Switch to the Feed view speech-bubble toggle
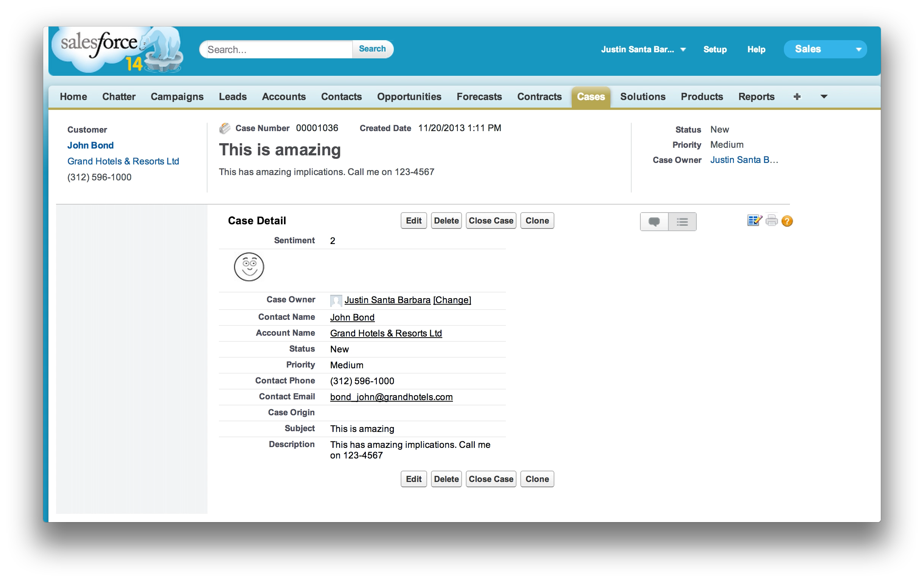Viewport: 924px width, 582px height. click(654, 222)
